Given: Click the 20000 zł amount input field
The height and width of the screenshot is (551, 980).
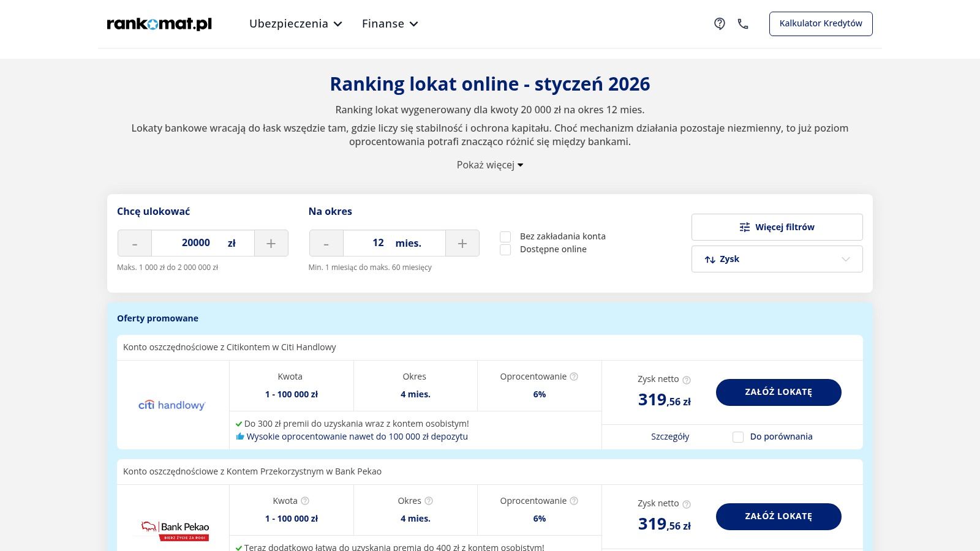Looking at the screenshot, I should [x=203, y=243].
